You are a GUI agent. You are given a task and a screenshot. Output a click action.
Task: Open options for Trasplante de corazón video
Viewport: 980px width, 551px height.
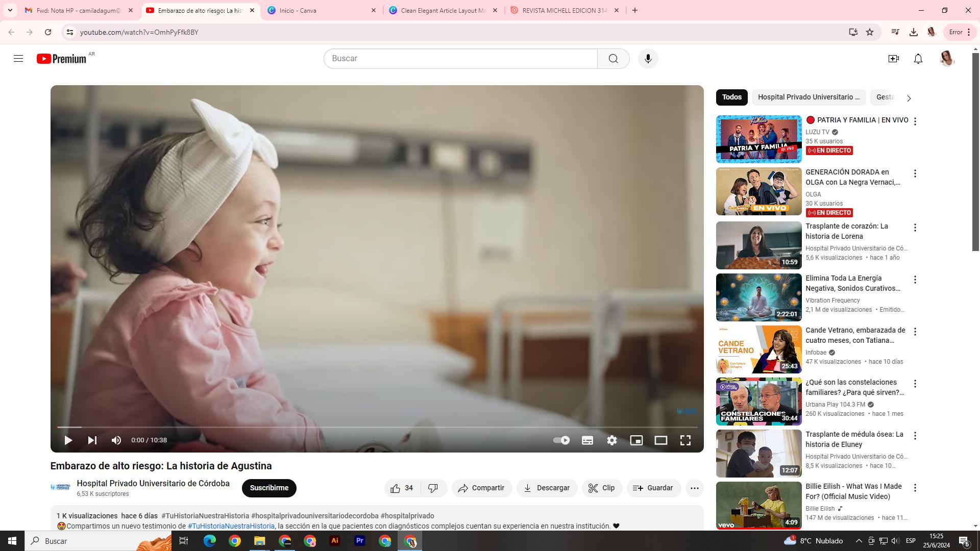coord(915,228)
